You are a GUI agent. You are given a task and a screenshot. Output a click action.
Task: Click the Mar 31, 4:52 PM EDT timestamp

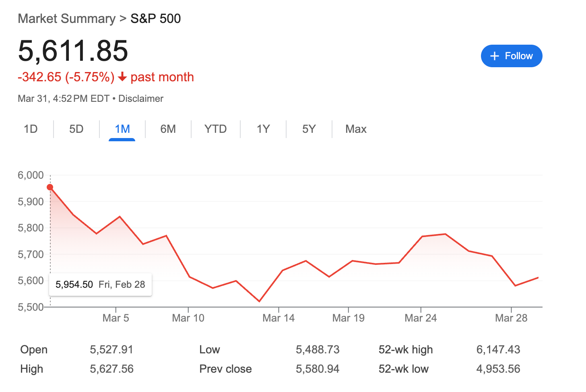tap(64, 99)
